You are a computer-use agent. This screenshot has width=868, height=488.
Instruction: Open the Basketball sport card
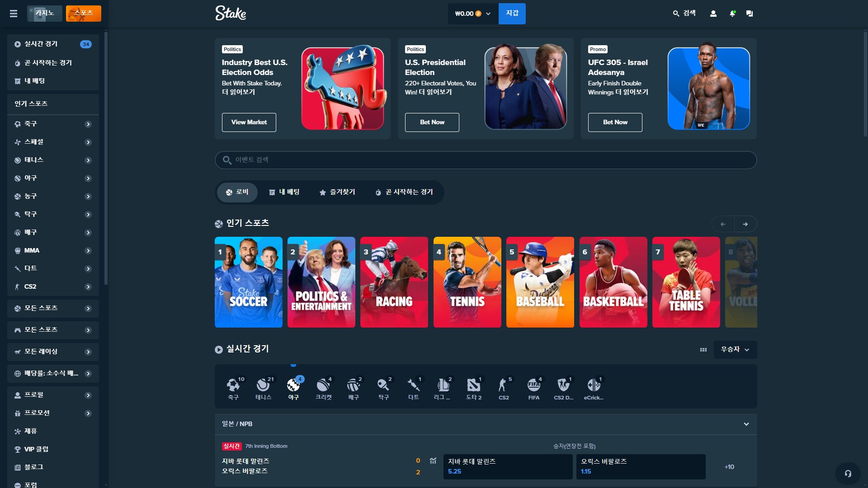pyautogui.click(x=613, y=282)
